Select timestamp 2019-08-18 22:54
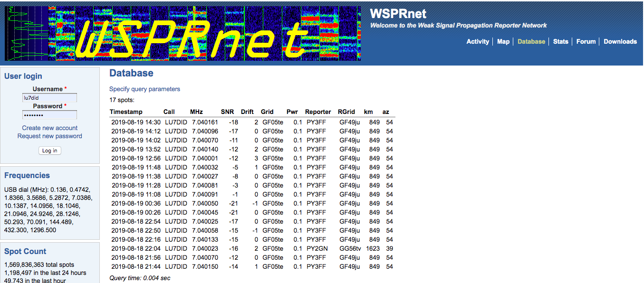 (136, 221)
